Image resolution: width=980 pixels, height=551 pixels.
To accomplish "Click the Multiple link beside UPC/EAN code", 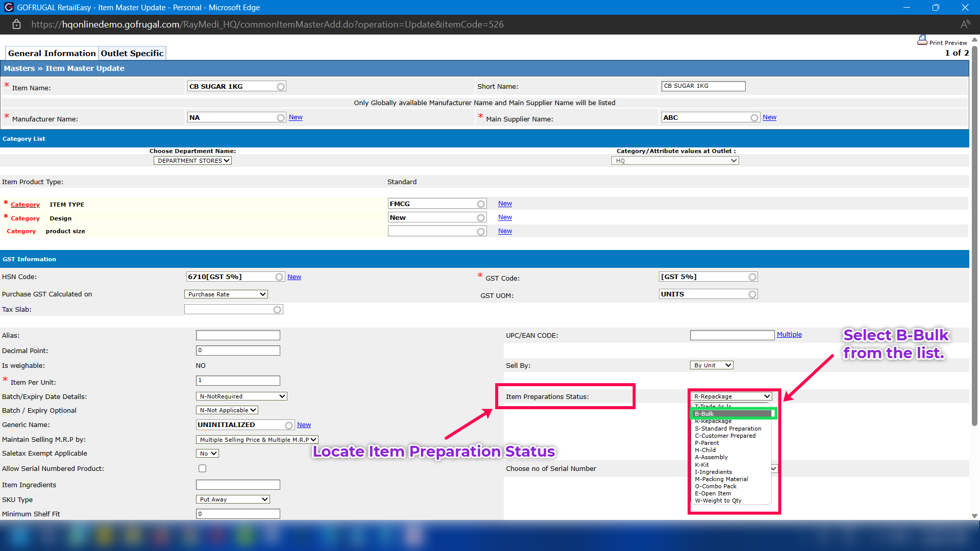I will coord(789,335).
